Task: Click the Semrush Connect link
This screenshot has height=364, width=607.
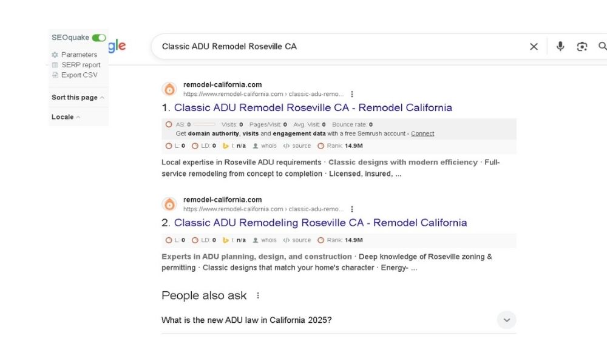Action: coord(422,133)
